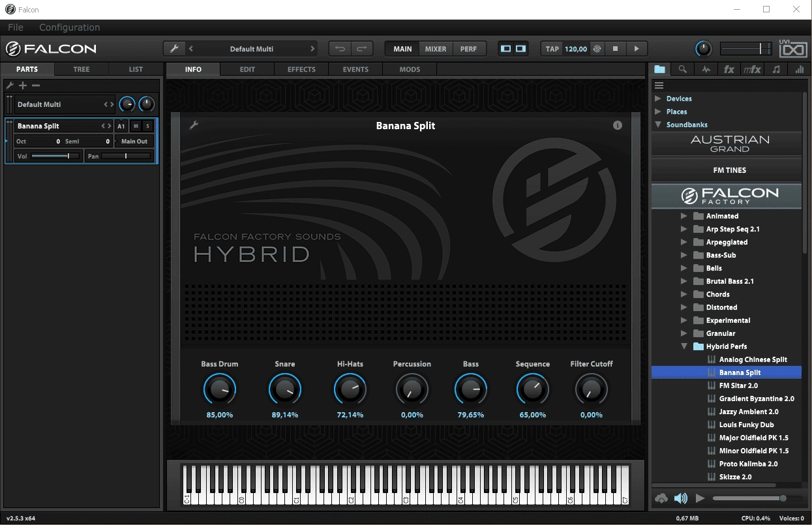This screenshot has height=525, width=812.
Task: Open the oscillators waveform tab
Action: [706, 69]
